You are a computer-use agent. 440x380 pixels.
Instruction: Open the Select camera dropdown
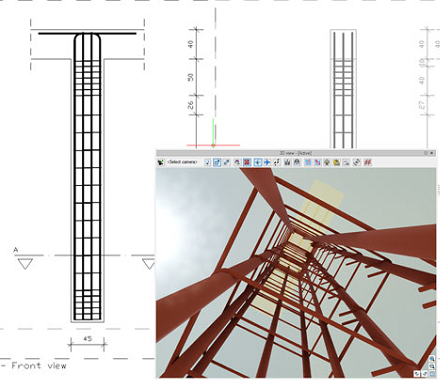[182, 162]
